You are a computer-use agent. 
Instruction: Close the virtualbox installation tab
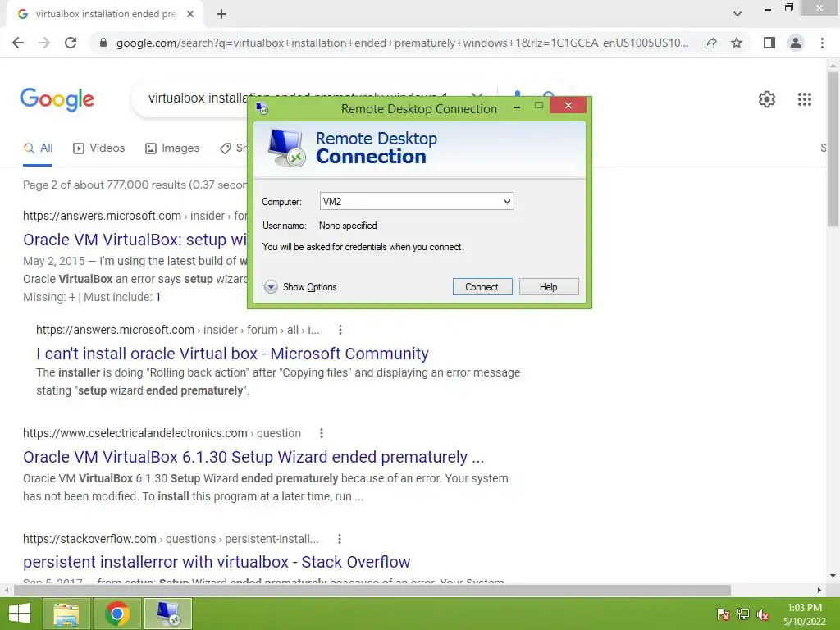click(x=190, y=14)
